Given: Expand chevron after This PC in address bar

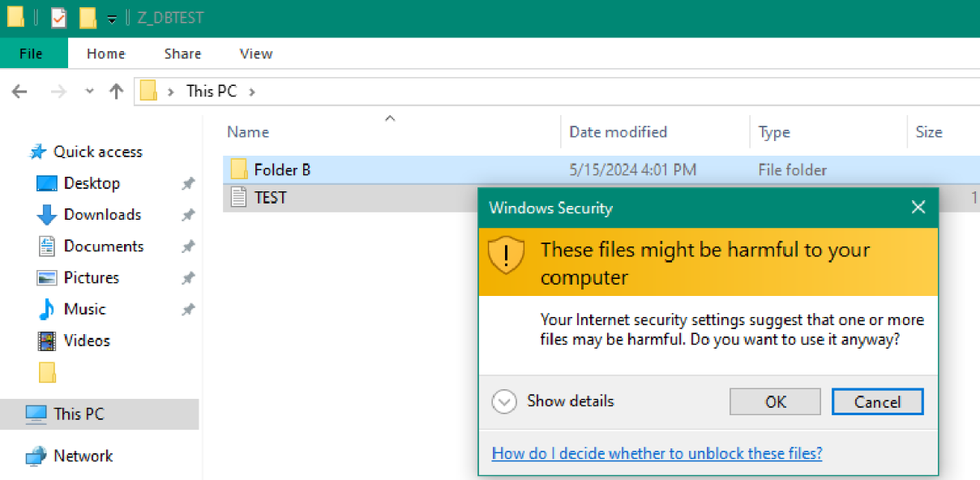Looking at the screenshot, I should click(x=252, y=92).
